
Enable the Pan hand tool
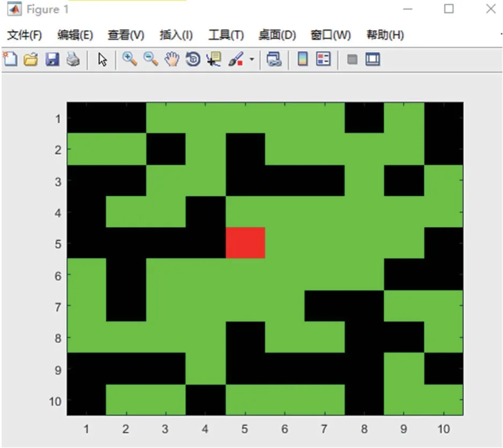[172, 59]
